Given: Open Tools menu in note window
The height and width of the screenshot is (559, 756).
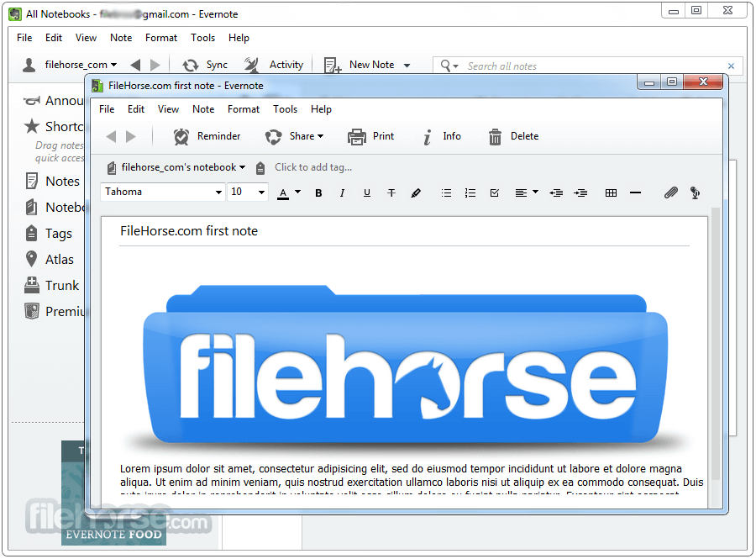Looking at the screenshot, I should pos(286,109).
